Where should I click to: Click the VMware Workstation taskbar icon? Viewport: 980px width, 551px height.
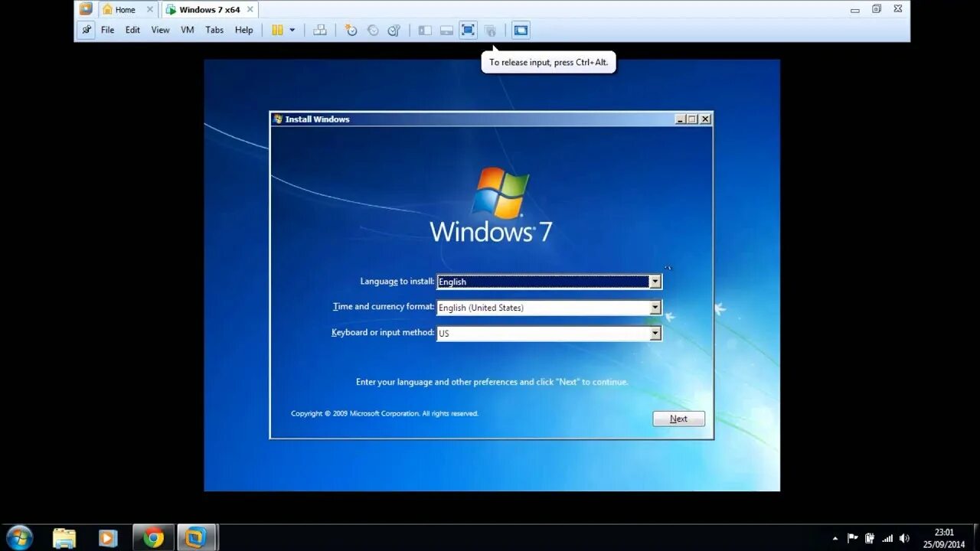coord(196,538)
